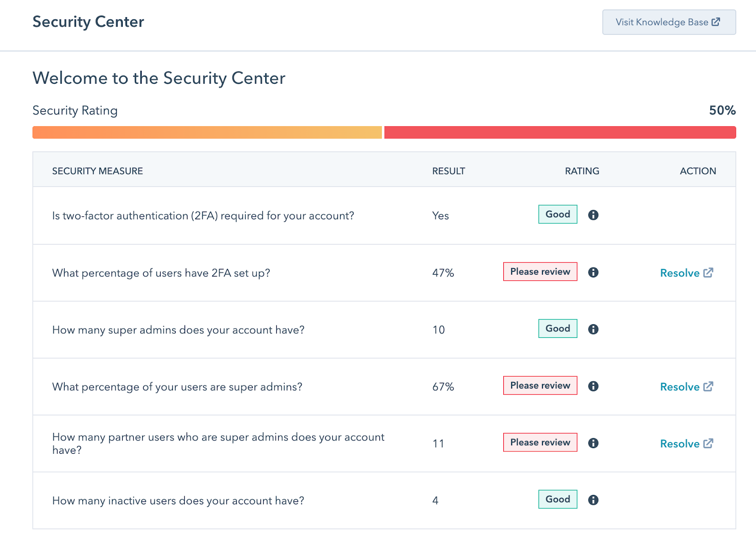Click the info icon next to the 47% 2FA result
756x536 pixels.
593,272
